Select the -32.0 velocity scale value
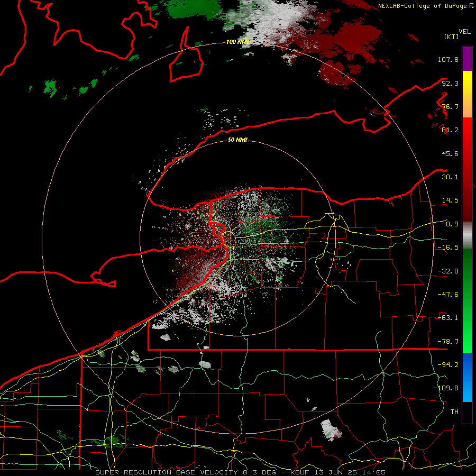Image resolution: width=476 pixels, height=476 pixels. tap(448, 271)
